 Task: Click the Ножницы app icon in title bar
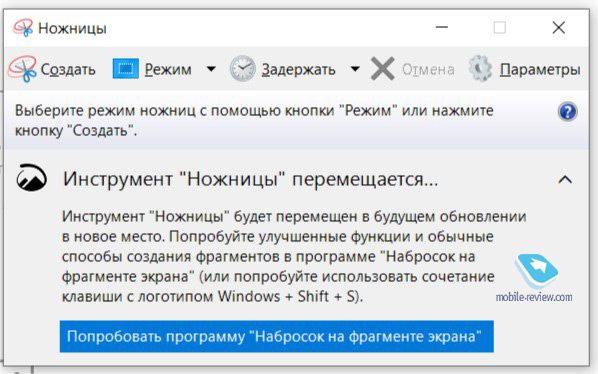click(23, 28)
